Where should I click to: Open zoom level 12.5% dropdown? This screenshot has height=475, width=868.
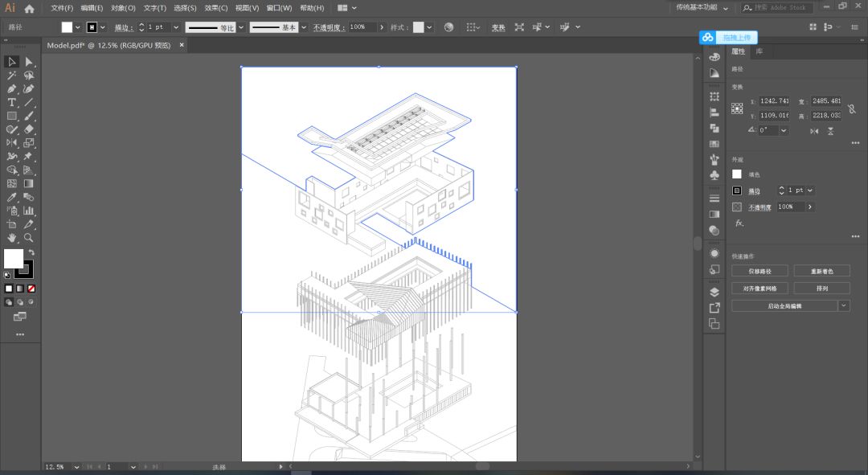[76, 467]
